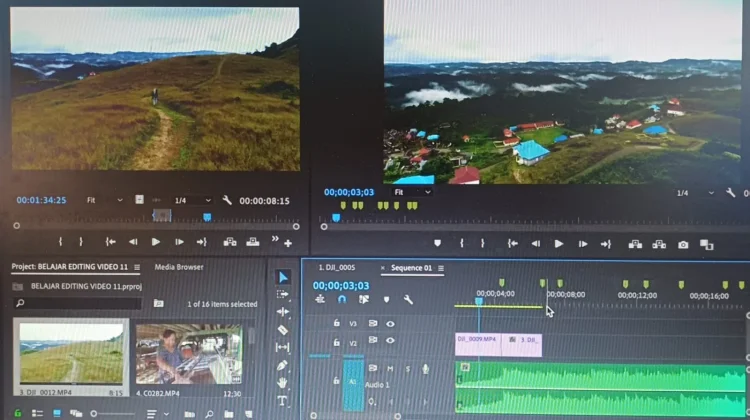Select the Selection tool arrow

(283, 277)
